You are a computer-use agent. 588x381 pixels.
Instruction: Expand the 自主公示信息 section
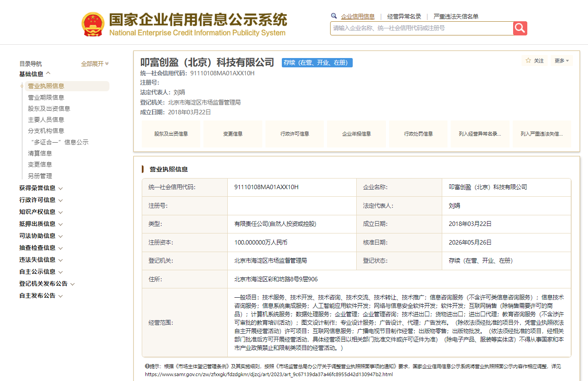(41, 272)
